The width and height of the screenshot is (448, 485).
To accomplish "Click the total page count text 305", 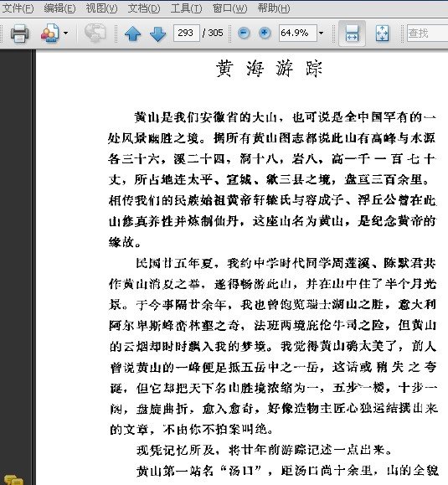I will pos(215,33).
